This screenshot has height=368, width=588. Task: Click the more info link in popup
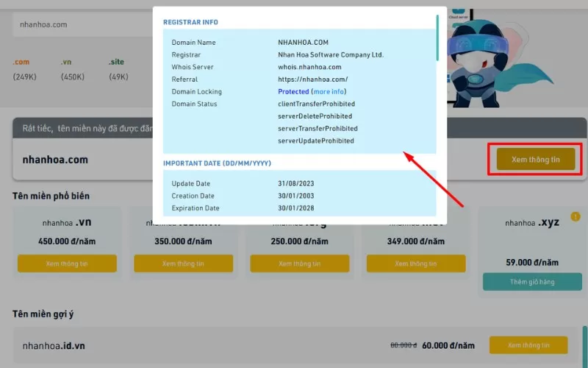point(329,92)
